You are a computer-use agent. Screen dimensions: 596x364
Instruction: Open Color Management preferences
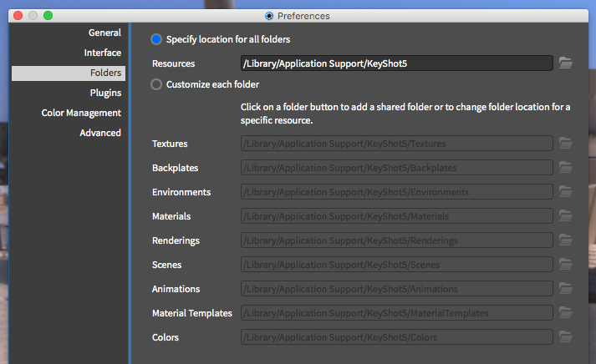click(x=81, y=113)
